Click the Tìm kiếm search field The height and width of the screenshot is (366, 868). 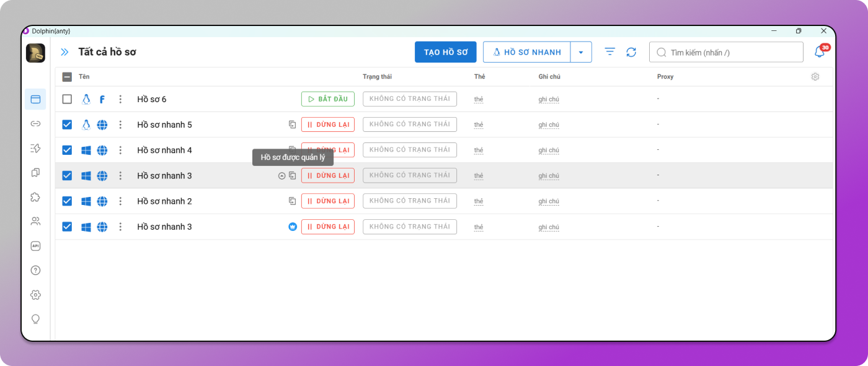[x=732, y=53]
